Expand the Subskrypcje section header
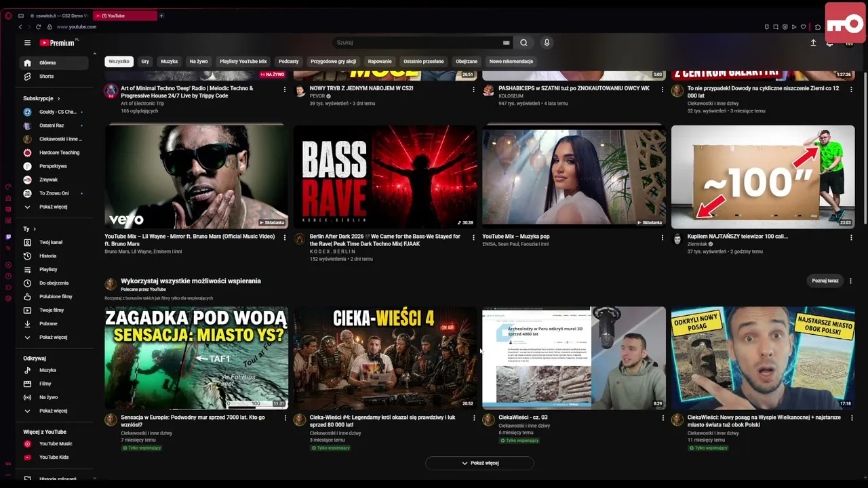 [x=41, y=98]
